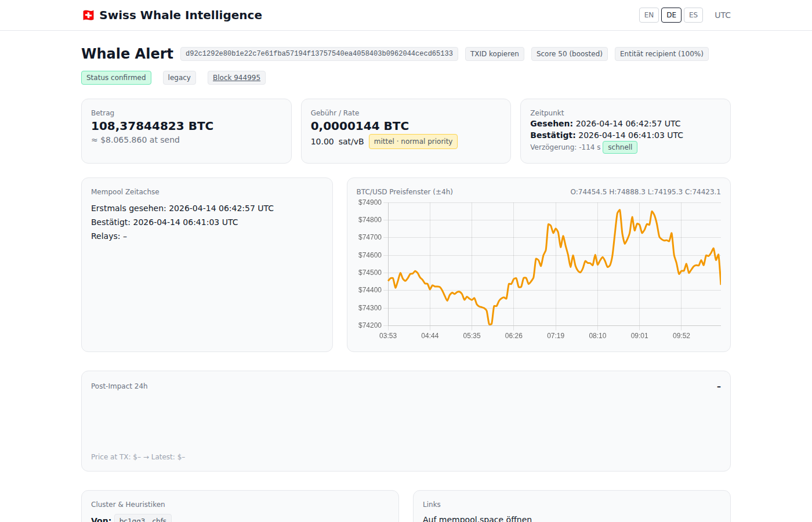
Task: Click the TXID kopieren button
Action: 495,54
